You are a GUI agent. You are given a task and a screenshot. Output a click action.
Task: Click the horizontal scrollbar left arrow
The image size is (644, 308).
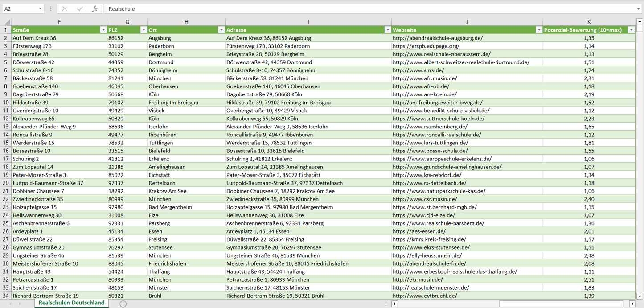click(394, 304)
